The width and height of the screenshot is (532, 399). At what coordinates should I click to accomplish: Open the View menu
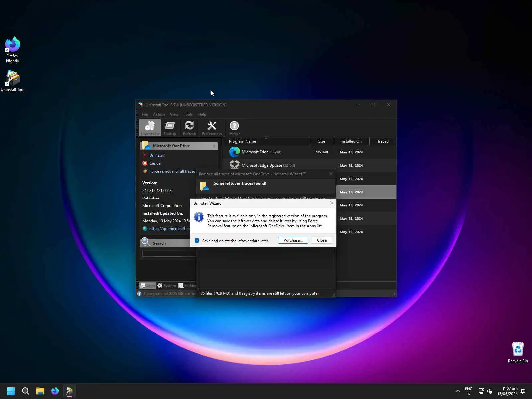click(x=174, y=114)
